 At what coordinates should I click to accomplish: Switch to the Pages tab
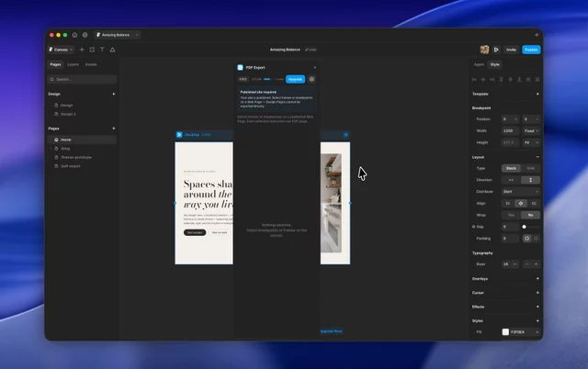point(55,64)
